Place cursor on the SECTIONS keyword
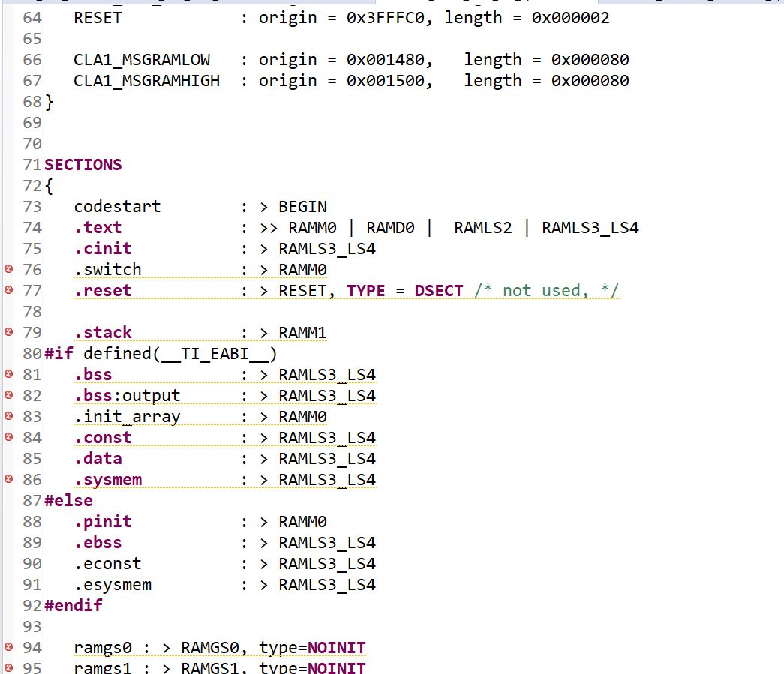The height and width of the screenshot is (674, 784). click(83, 164)
